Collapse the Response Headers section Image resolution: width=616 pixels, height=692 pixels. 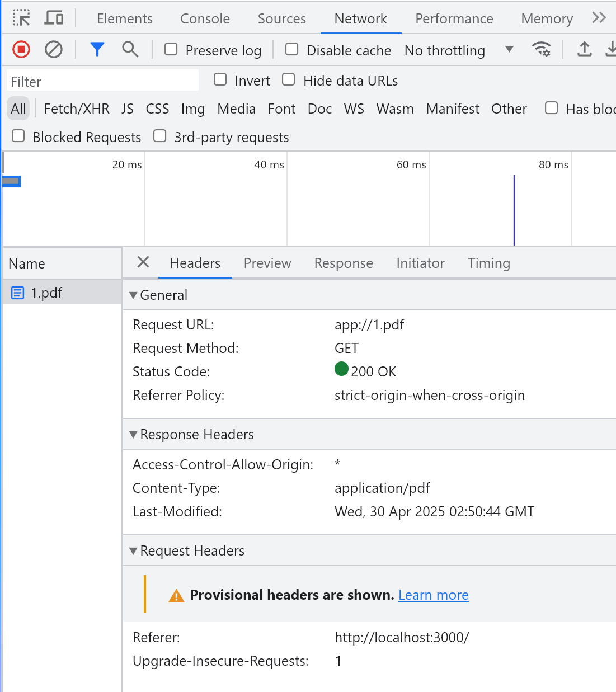click(x=133, y=434)
